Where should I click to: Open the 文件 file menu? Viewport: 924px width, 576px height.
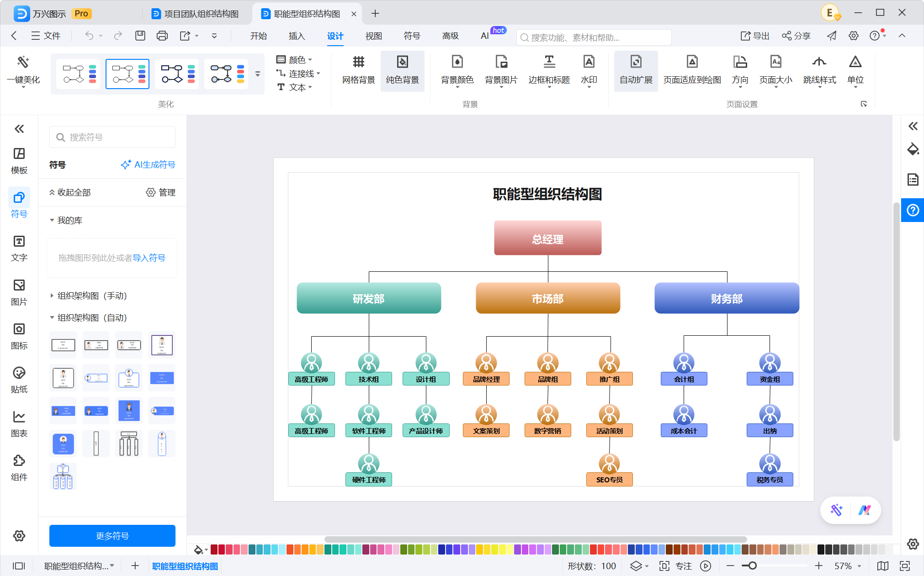(x=46, y=36)
